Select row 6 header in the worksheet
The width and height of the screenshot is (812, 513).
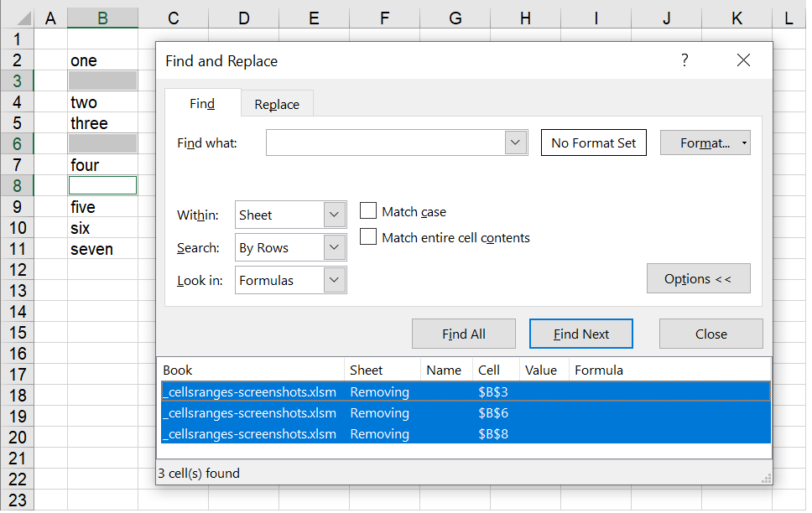17,144
